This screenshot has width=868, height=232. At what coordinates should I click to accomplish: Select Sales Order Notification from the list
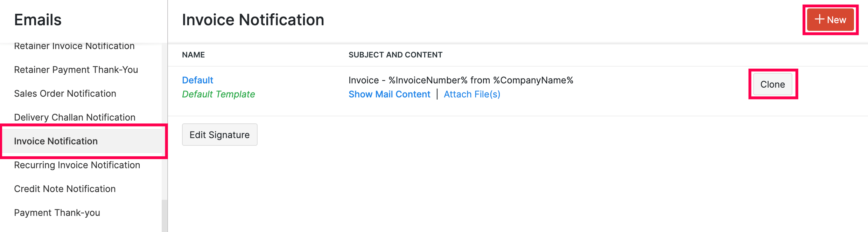65,94
